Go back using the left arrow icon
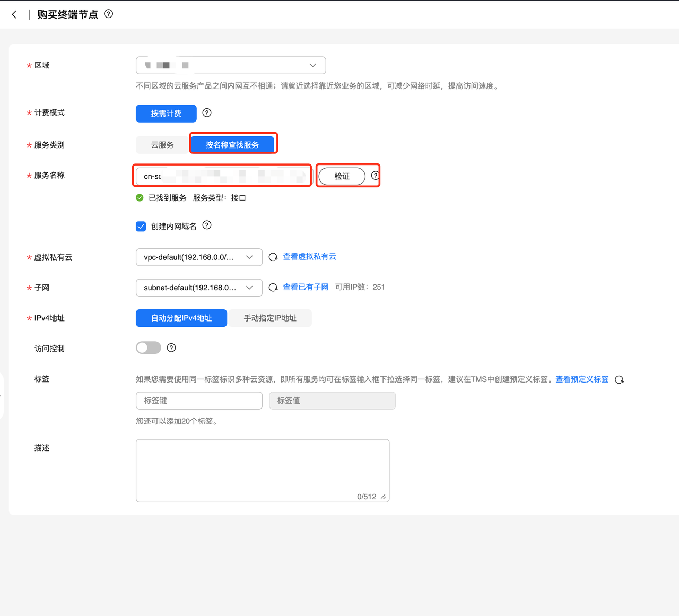The width and height of the screenshot is (679, 616). 14,14
